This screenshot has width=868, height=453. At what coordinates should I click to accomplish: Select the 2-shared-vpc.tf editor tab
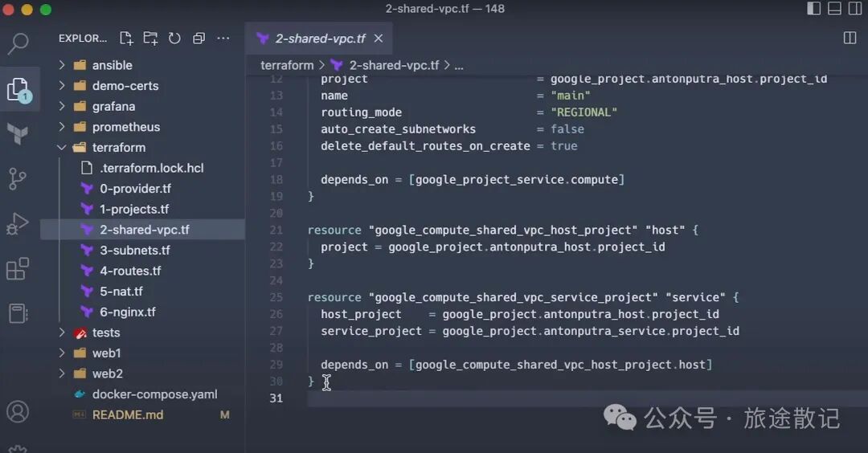click(319, 39)
